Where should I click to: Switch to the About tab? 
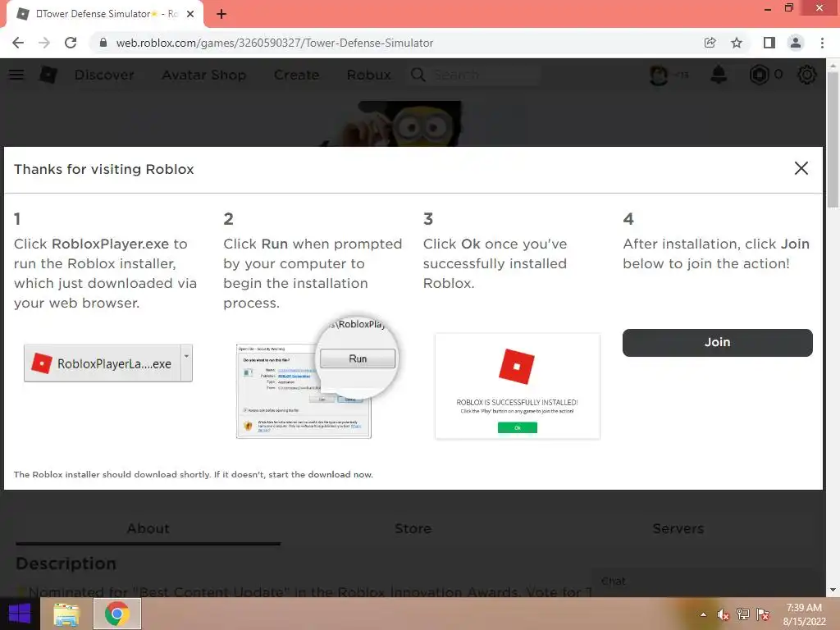click(x=148, y=529)
